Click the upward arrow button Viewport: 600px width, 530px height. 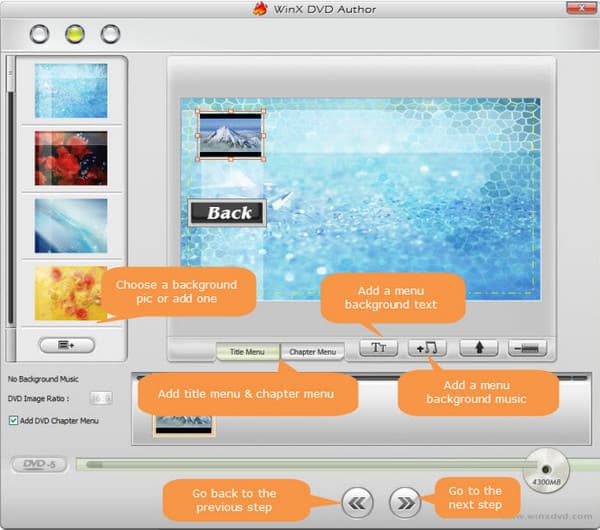click(x=478, y=348)
